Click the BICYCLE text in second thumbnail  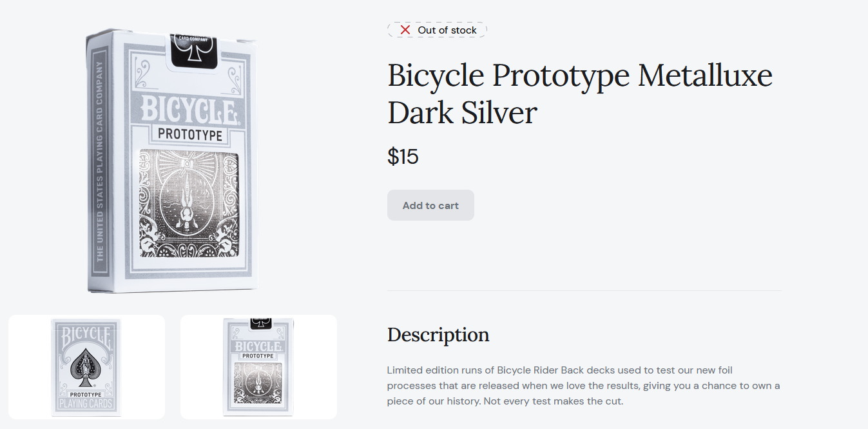[259, 345]
